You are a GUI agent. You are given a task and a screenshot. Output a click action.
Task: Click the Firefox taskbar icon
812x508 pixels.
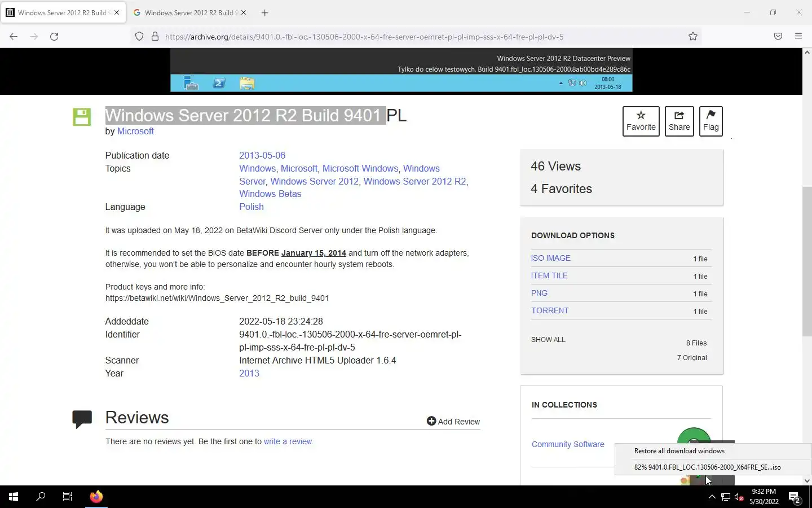(96, 497)
